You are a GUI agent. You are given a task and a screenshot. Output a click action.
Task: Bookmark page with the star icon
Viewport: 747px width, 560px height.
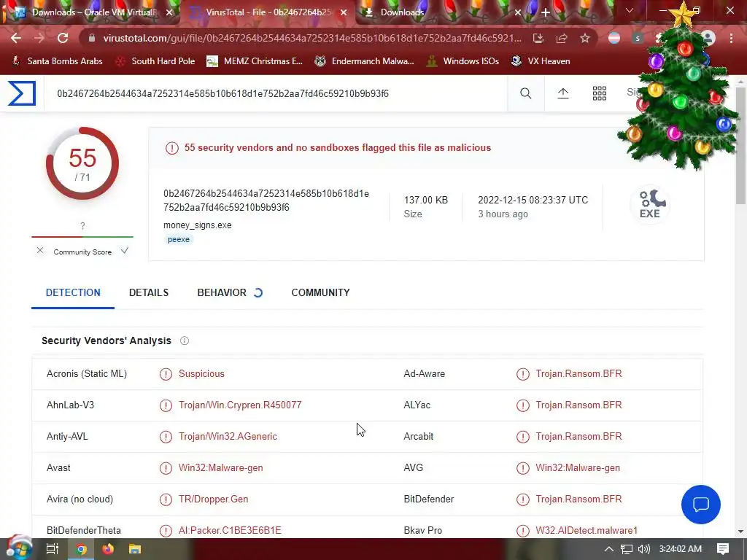(585, 38)
